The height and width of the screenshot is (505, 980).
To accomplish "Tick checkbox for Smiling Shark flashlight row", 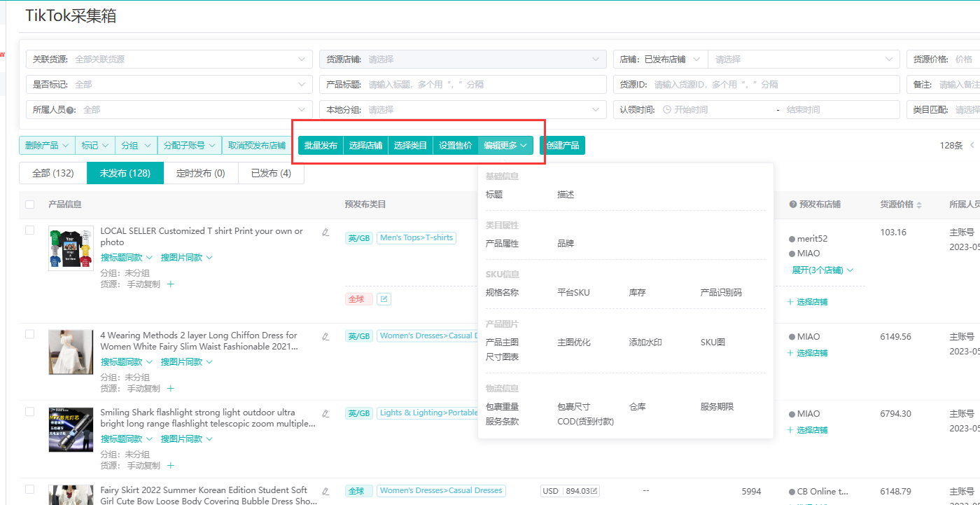I will click(29, 411).
